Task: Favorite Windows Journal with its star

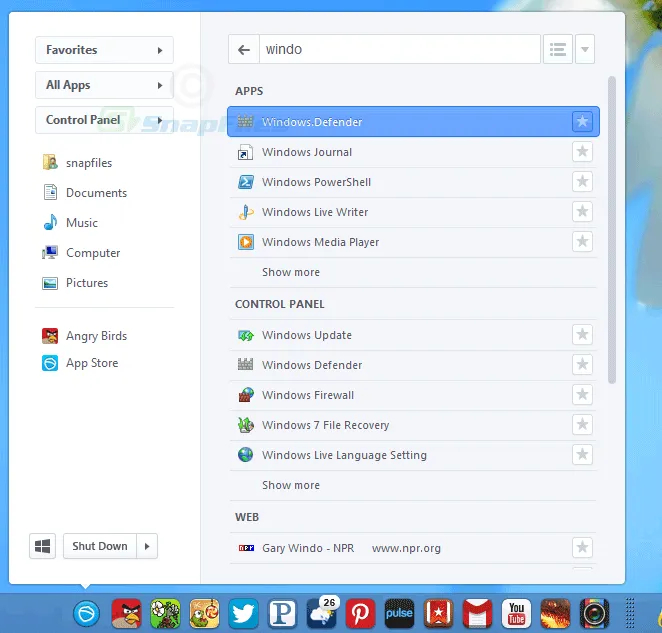Action: click(582, 152)
